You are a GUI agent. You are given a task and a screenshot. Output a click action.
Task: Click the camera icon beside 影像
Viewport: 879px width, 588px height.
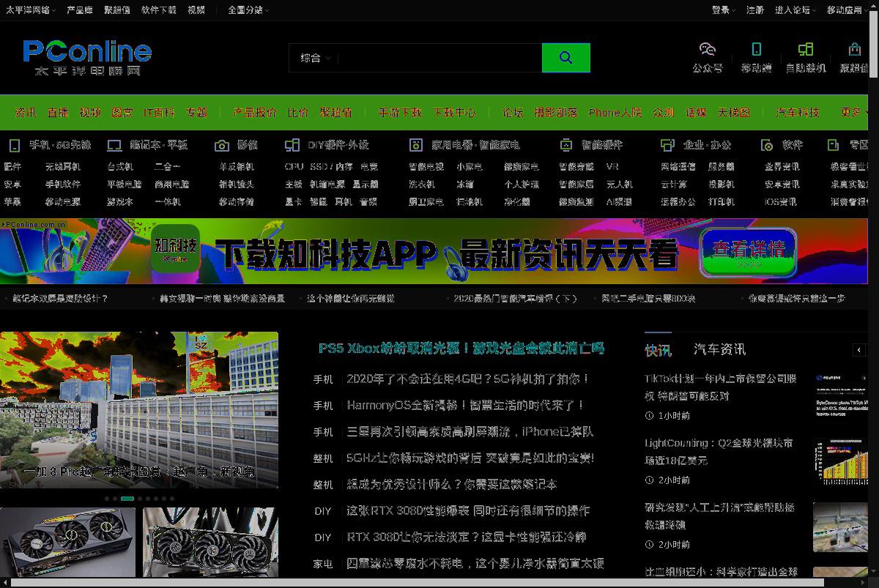point(222,145)
